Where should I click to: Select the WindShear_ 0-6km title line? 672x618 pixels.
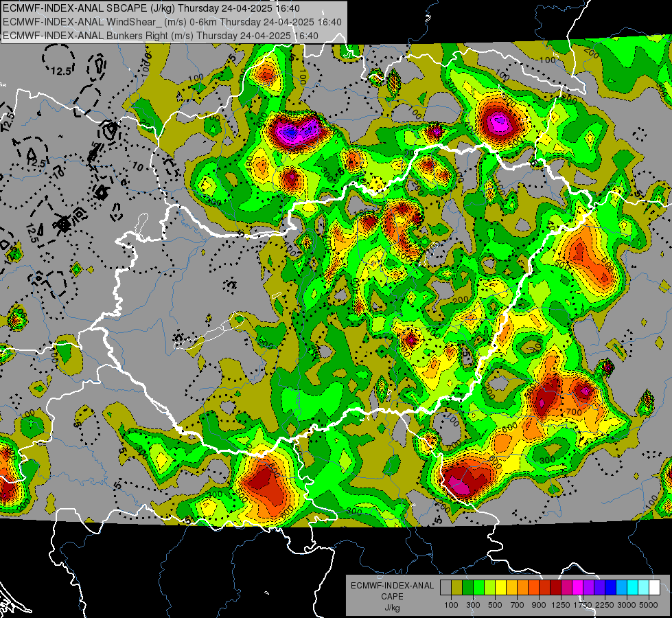pyautogui.click(x=172, y=22)
